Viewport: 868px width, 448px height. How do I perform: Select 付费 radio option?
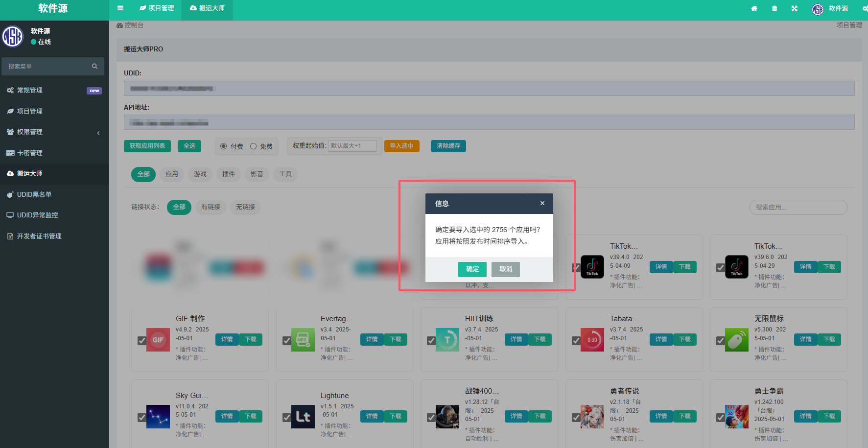tap(223, 146)
